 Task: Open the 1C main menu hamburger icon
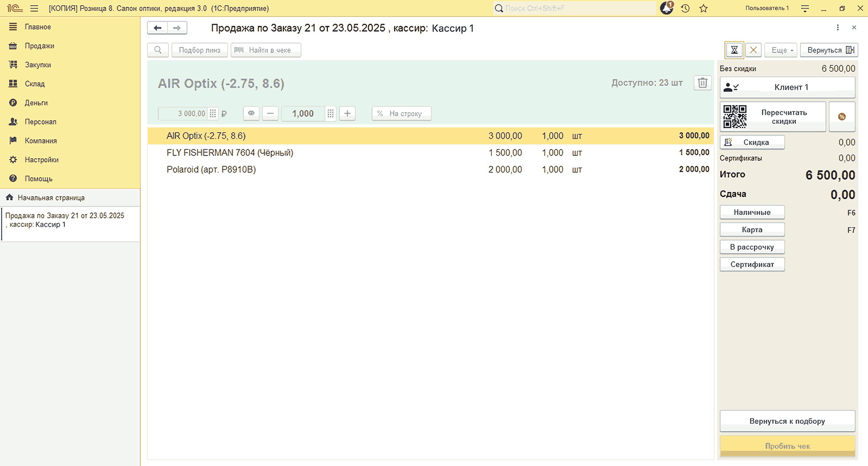(34, 8)
